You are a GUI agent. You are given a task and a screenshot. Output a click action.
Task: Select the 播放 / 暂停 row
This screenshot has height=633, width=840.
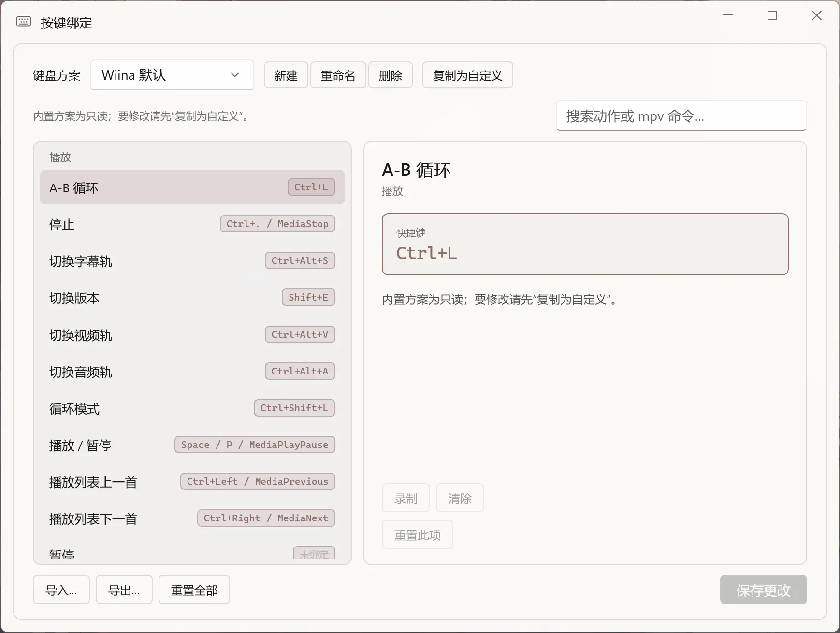pos(192,445)
